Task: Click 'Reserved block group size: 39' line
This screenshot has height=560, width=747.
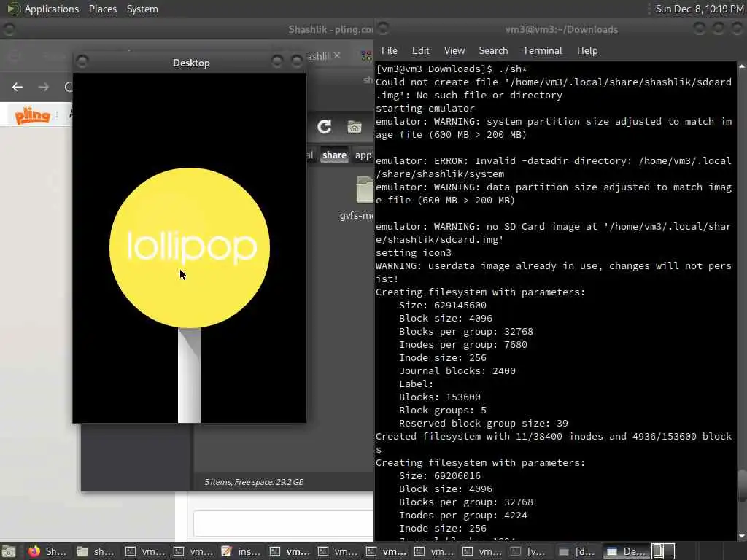Action: click(x=484, y=423)
